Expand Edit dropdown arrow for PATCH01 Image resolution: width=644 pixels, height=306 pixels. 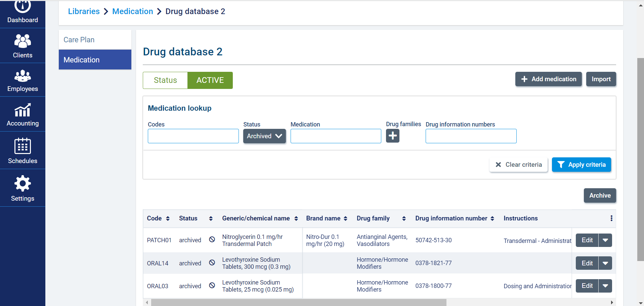[605, 240]
